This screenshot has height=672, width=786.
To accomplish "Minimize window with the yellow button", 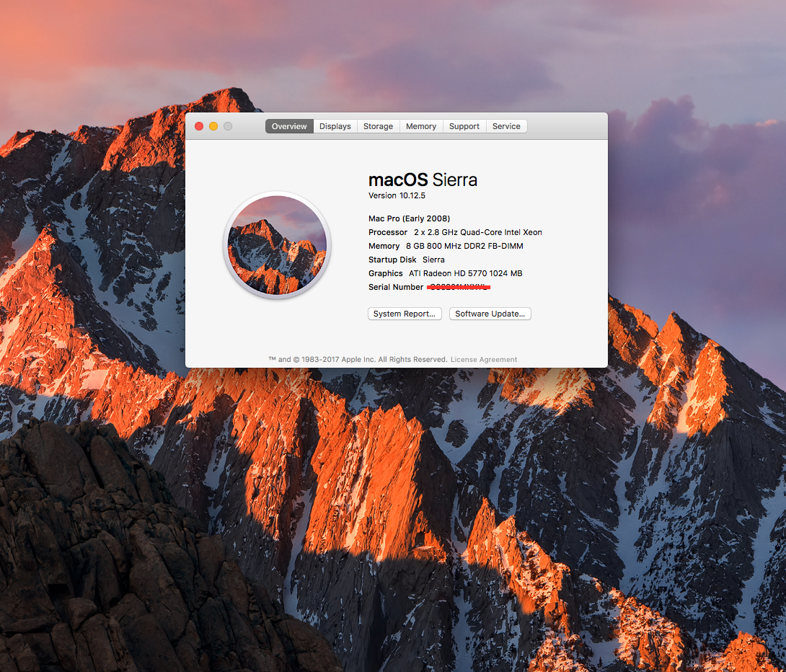I will (213, 126).
